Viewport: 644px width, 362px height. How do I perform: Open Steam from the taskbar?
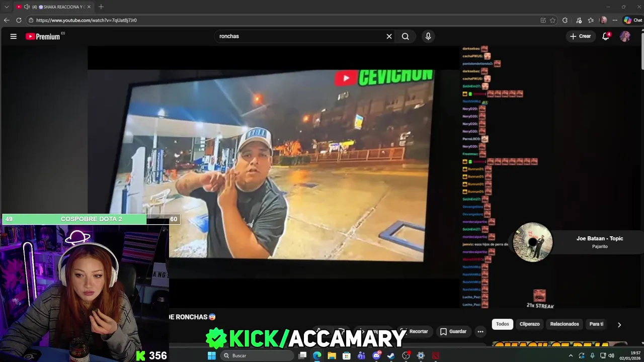(391, 355)
